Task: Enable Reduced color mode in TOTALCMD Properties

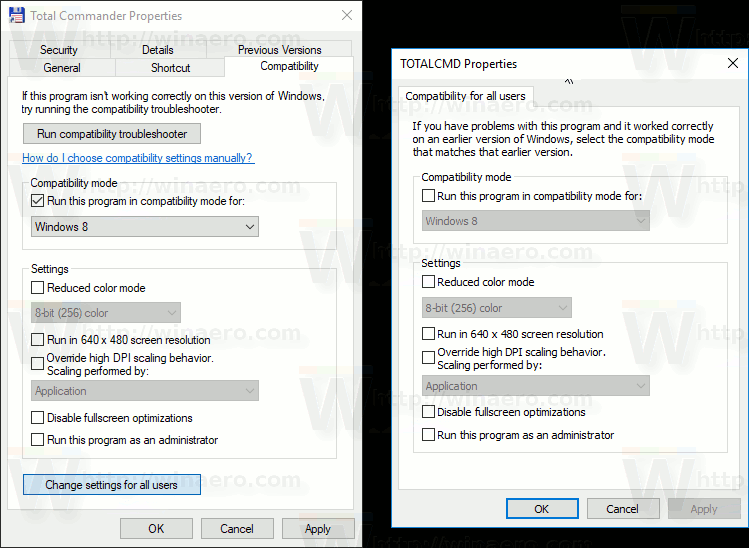Action: [428, 282]
